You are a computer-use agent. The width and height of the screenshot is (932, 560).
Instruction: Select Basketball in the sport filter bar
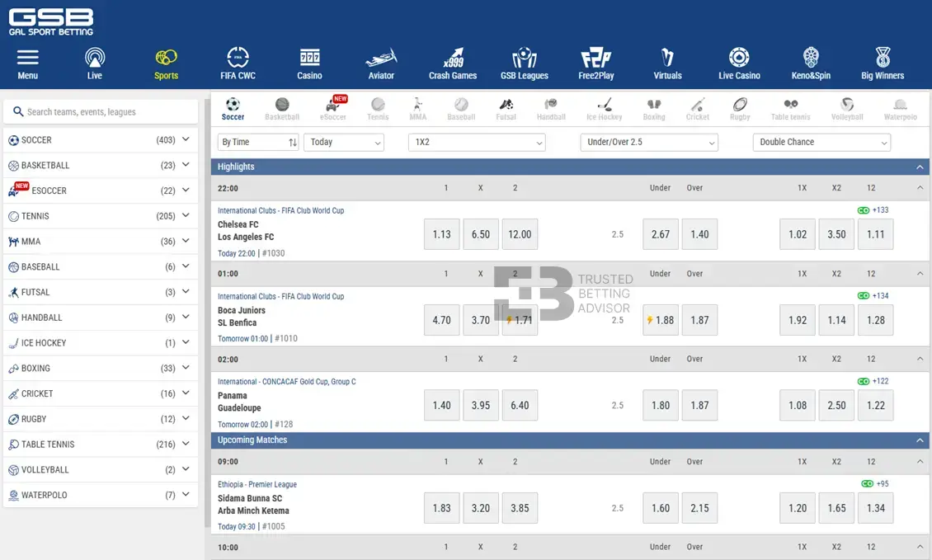(282, 110)
